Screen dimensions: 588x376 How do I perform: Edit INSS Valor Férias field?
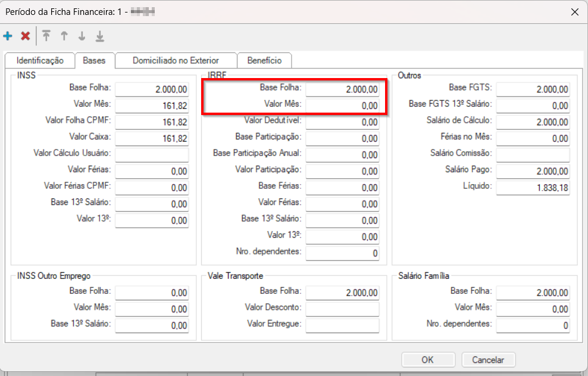(152, 171)
